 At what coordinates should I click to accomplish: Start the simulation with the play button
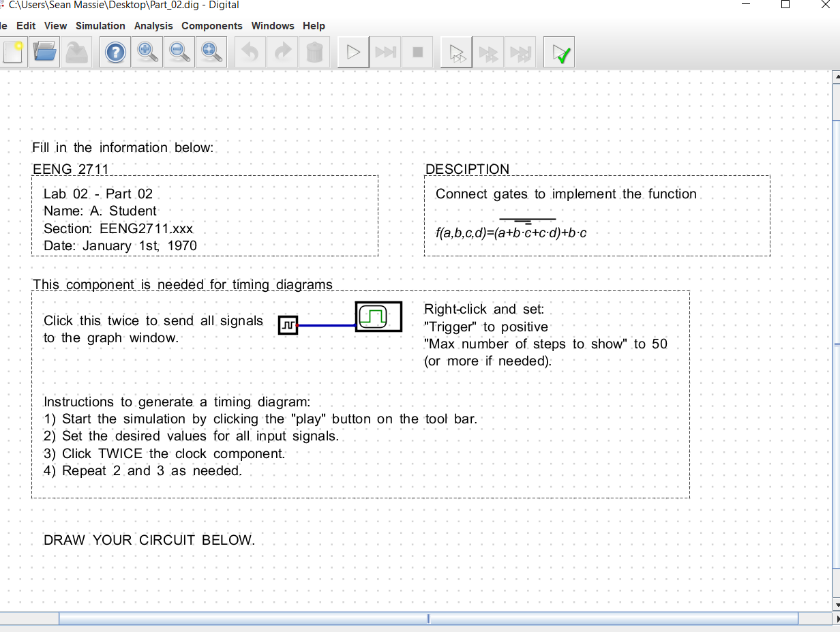352,51
